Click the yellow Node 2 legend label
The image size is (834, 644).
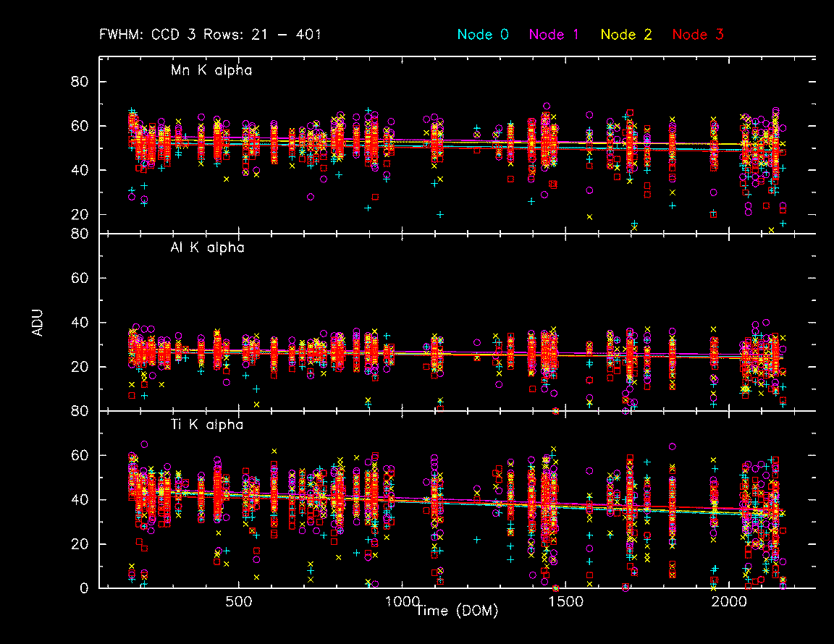627,34
